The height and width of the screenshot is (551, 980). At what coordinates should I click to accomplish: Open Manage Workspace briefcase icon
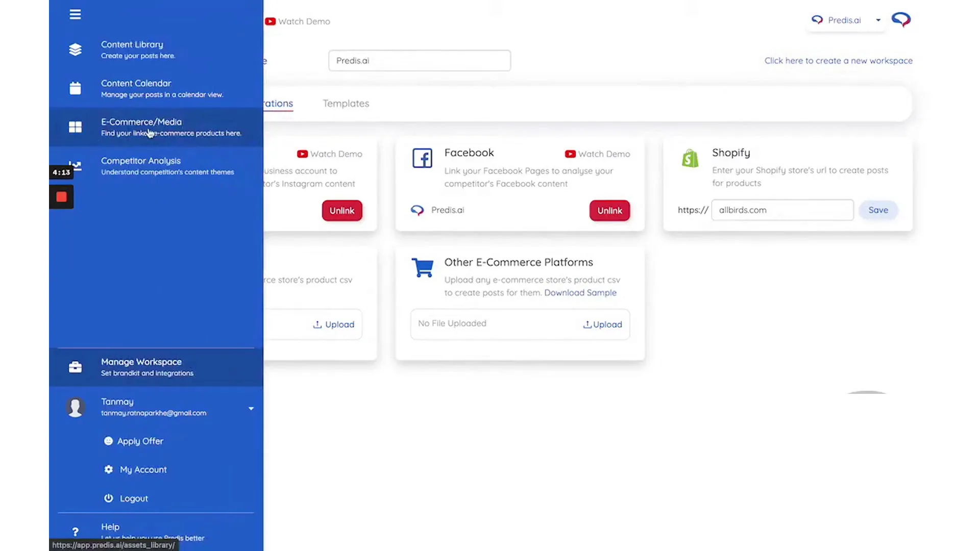click(x=75, y=367)
